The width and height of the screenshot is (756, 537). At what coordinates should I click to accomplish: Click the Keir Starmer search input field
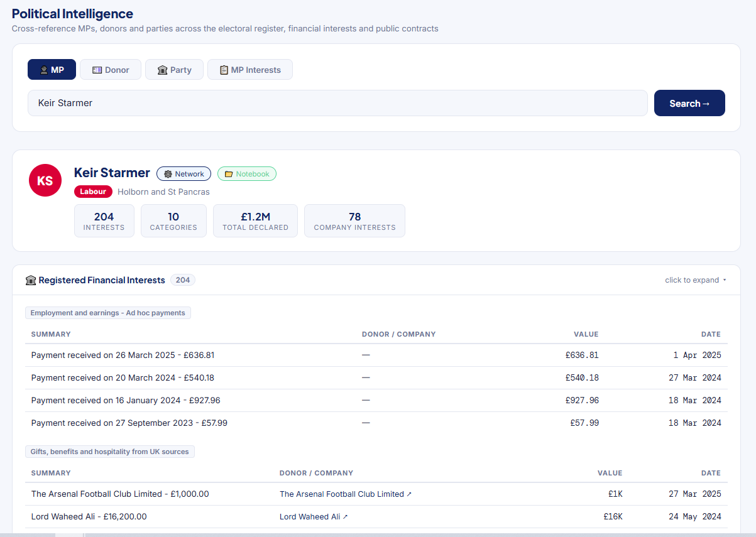pyautogui.click(x=337, y=103)
